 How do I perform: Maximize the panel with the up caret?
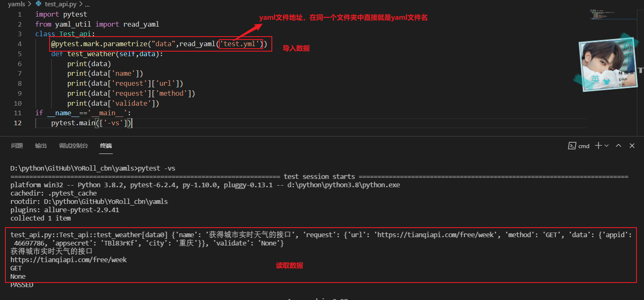pos(619,146)
